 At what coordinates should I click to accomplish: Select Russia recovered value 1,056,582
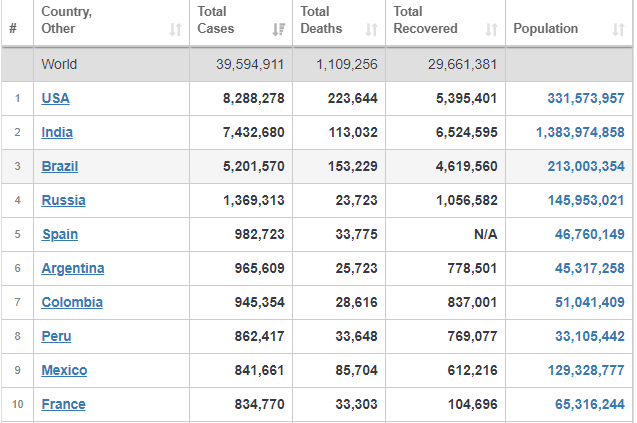466,200
